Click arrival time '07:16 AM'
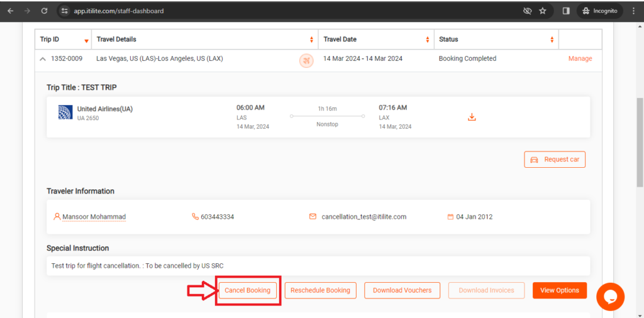This screenshot has width=644, height=318. [x=392, y=108]
